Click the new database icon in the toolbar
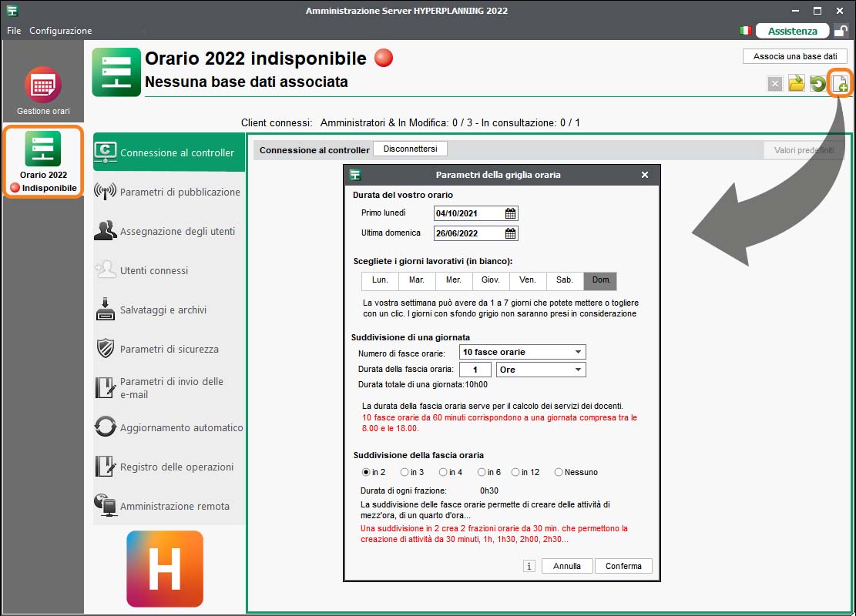 [840, 83]
